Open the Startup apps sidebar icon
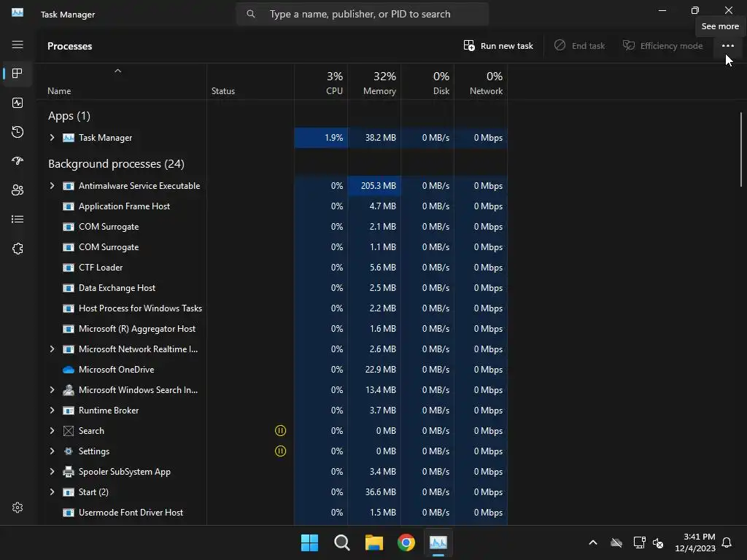 18,161
